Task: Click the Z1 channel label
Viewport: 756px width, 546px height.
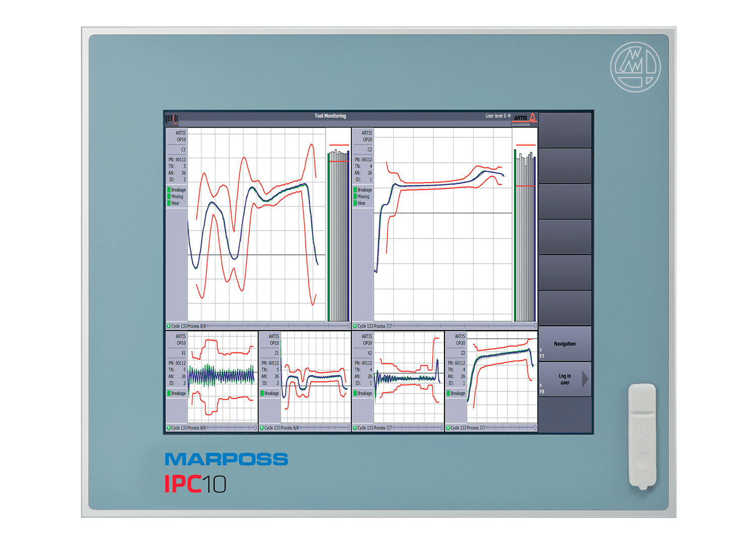Action: 277,353
